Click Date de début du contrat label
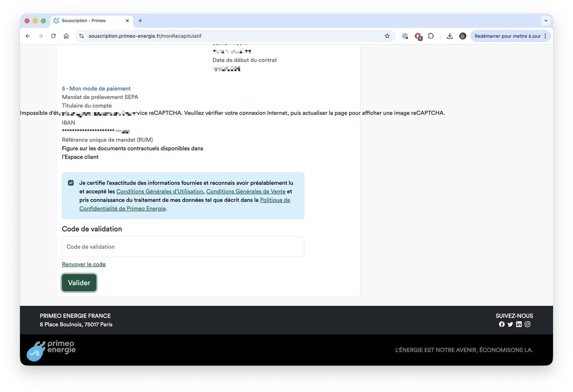 coord(244,60)
